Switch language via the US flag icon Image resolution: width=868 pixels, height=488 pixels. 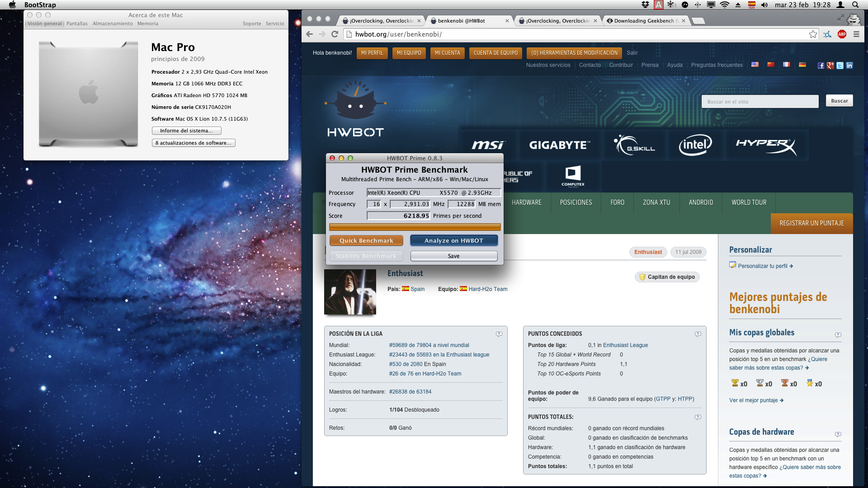(755, 65)
